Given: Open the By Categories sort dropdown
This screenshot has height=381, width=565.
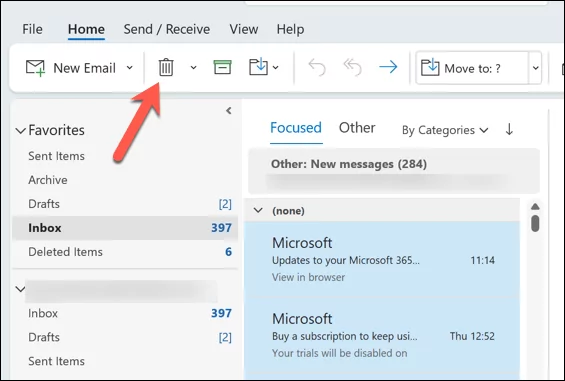Looking at the screenshot, I should [445, 130].
